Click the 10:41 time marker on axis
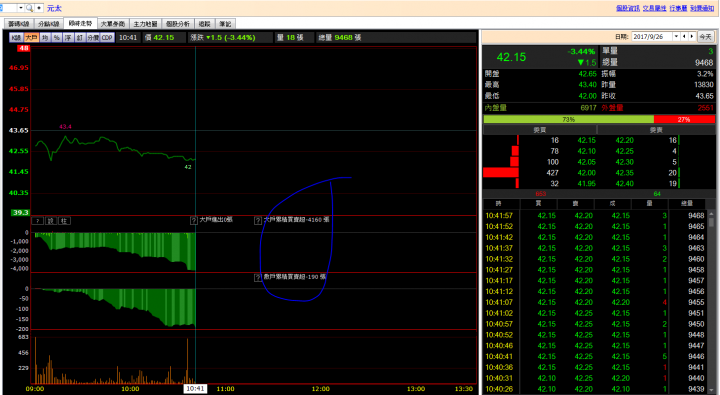Viewport: 720px width, 395px height. (x=195, y=389)
